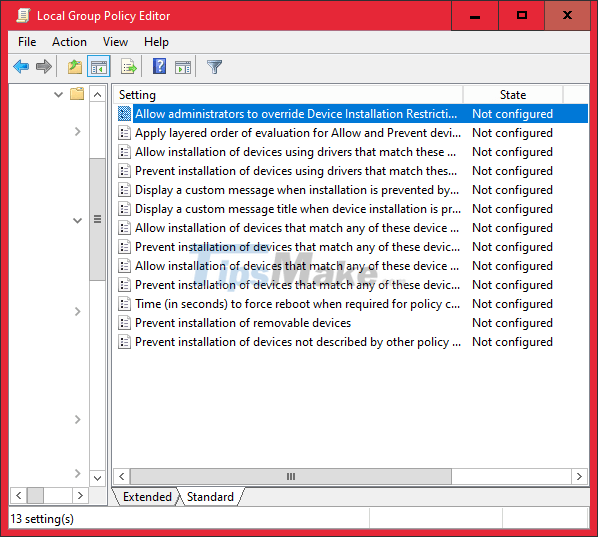
Task: Click 'Not configured' for Apply layered order row
Action: pyautogui.click(x=513, y=133)
